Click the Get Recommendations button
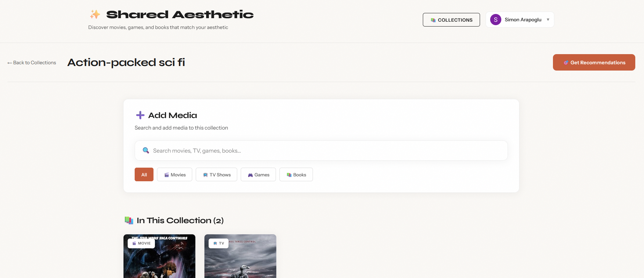This screenshot has height=278, width=644. pos(594,62)
